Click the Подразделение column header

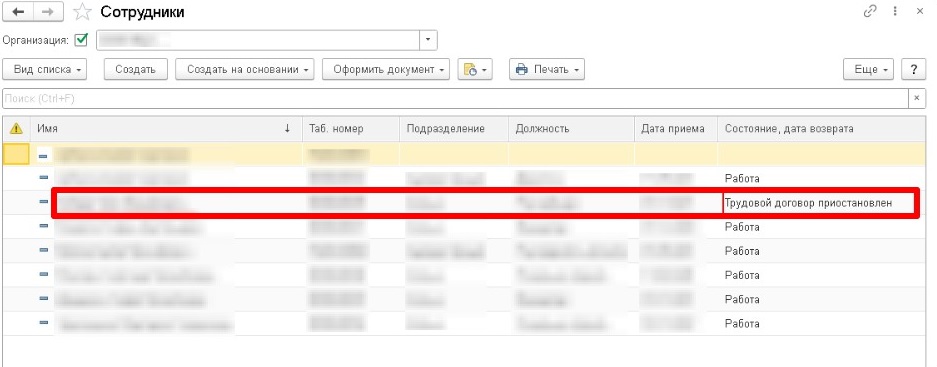point(454,129)
